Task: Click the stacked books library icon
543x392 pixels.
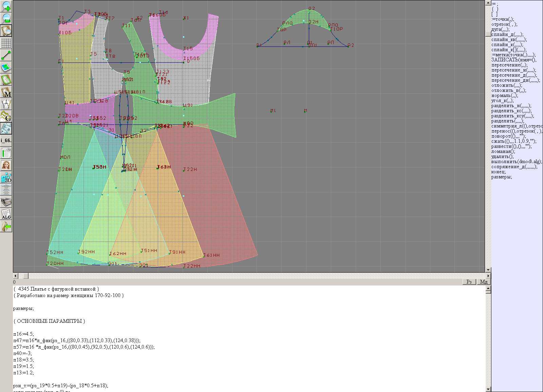Action: coord(6,202)
